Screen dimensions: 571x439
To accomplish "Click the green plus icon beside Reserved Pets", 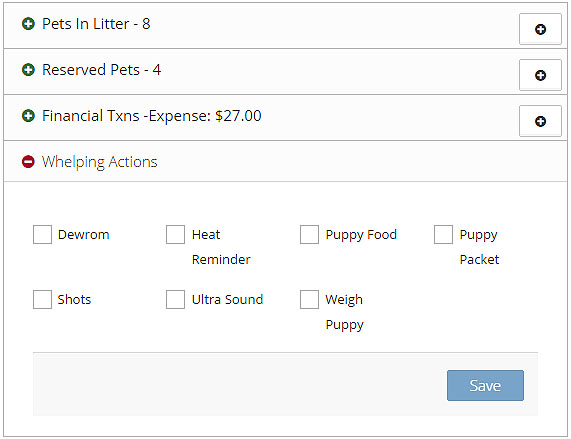I will point(28,70).
